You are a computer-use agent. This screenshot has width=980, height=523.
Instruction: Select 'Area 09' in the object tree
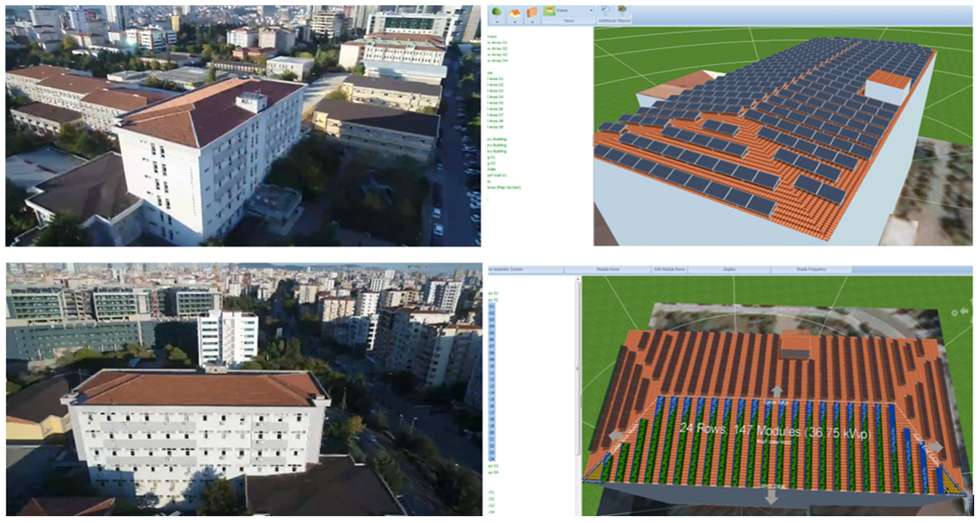[495, 127]
